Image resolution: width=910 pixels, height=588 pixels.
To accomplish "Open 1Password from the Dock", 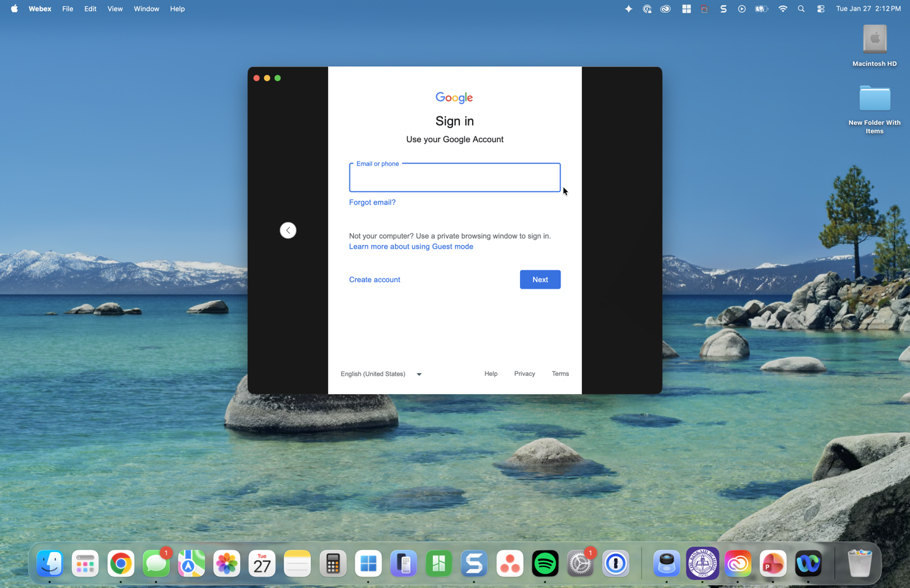I will click(x=616, y=563).
